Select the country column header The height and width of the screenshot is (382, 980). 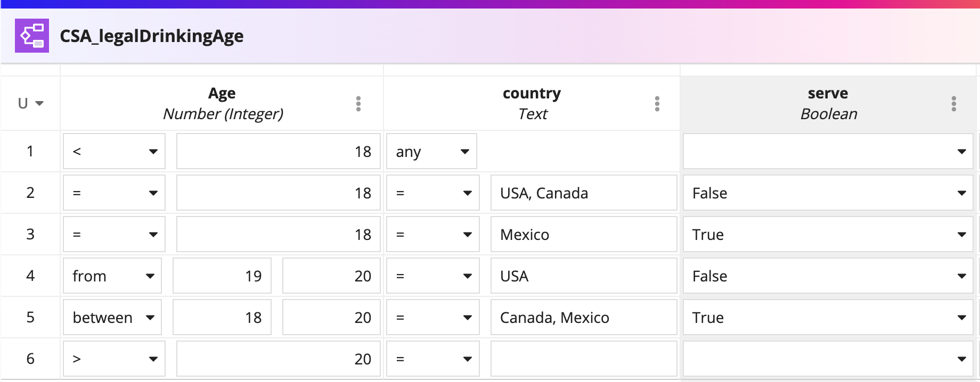532,103
